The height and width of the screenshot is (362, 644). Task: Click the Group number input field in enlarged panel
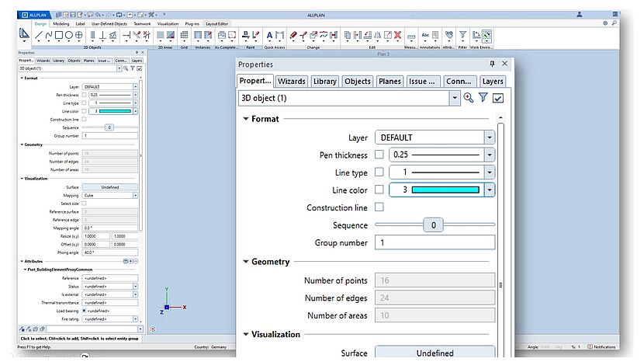pyautogui.click(x=435, y=242)
